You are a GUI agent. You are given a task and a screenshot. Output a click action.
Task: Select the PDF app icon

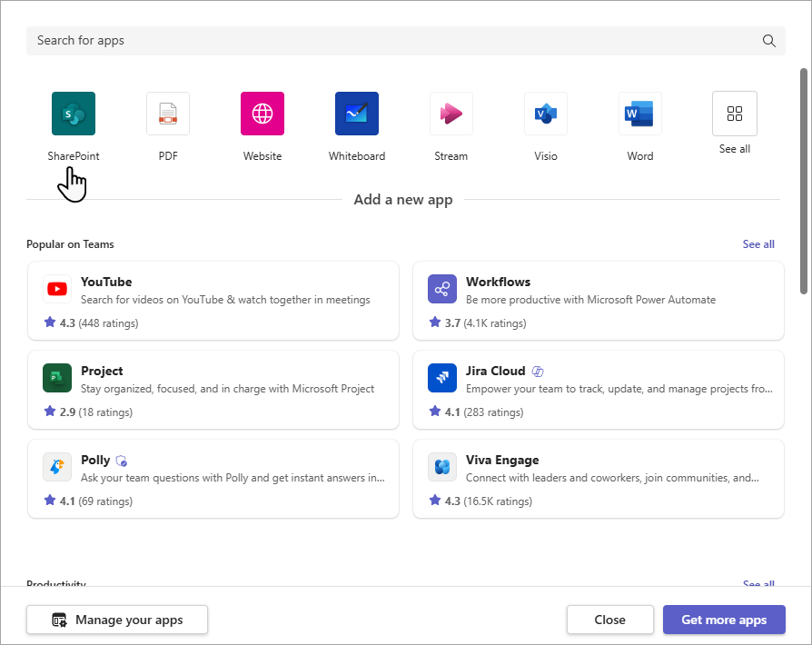click(168, 114)
